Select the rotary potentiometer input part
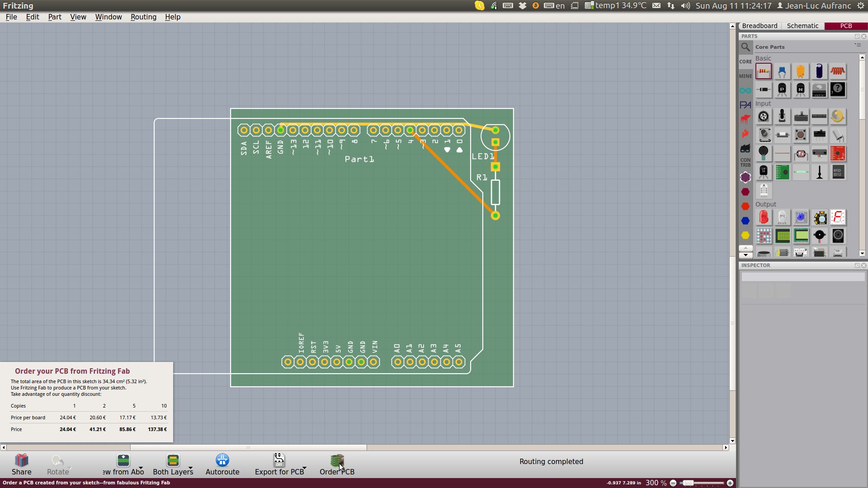The width and height of the screenshot is (868, 488). coord(764,117)
